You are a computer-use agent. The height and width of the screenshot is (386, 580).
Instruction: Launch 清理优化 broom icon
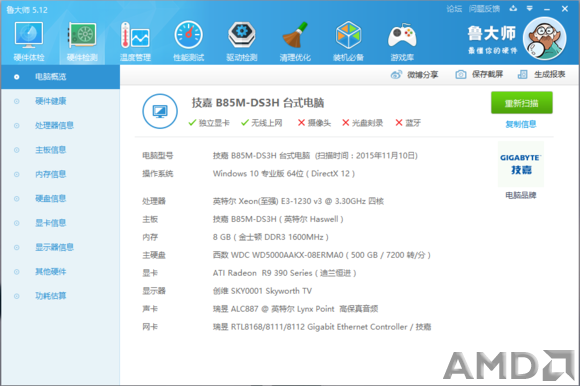tap(295, 35)
